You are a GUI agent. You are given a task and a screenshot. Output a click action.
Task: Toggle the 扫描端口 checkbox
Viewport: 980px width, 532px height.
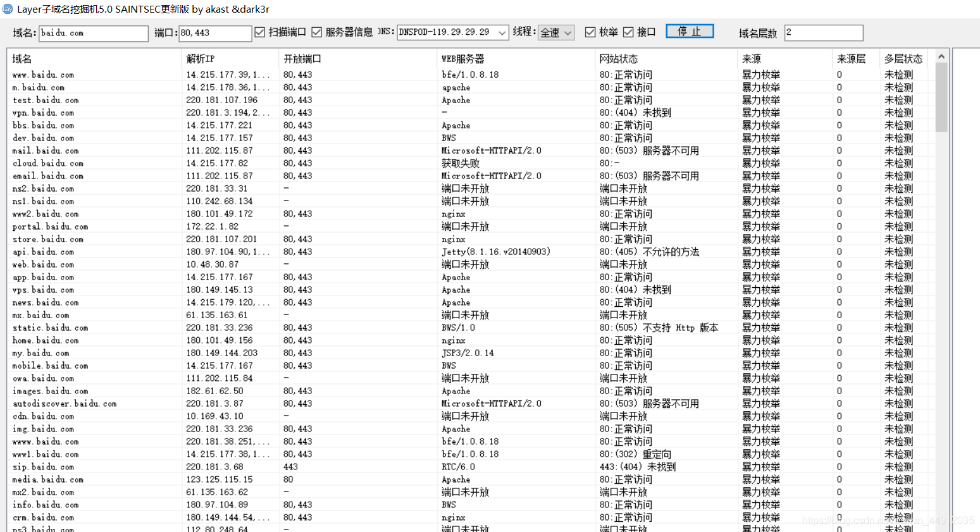259,32
